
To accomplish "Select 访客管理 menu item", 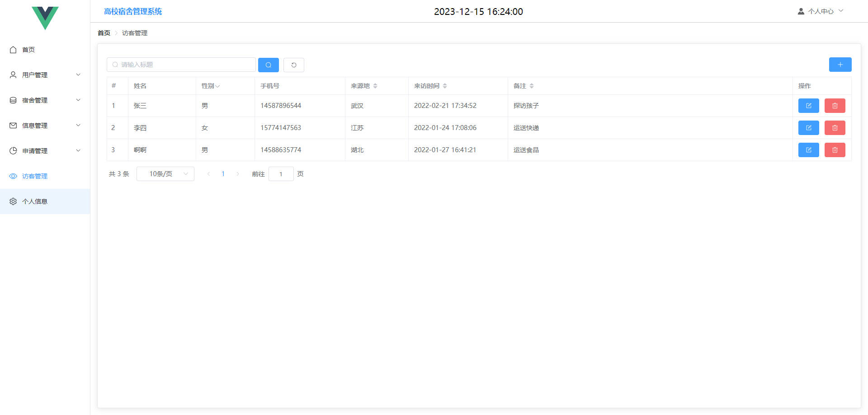I will (45, 176).
